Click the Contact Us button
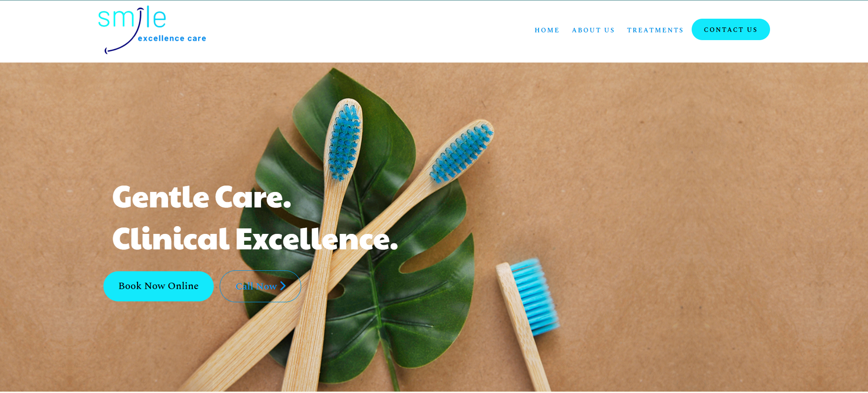The height and width of the screenshot is (393, 868). pos(730,30)
